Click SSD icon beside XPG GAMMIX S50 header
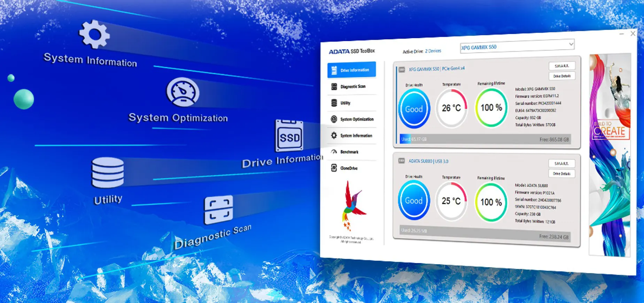This screenshot has width=644, height=303. tap(402, 69)
